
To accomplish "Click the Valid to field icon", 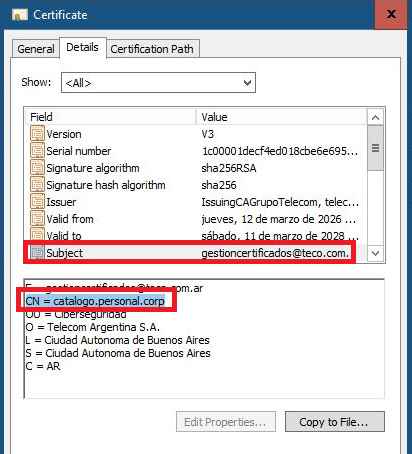I will (x=37, y=234).
